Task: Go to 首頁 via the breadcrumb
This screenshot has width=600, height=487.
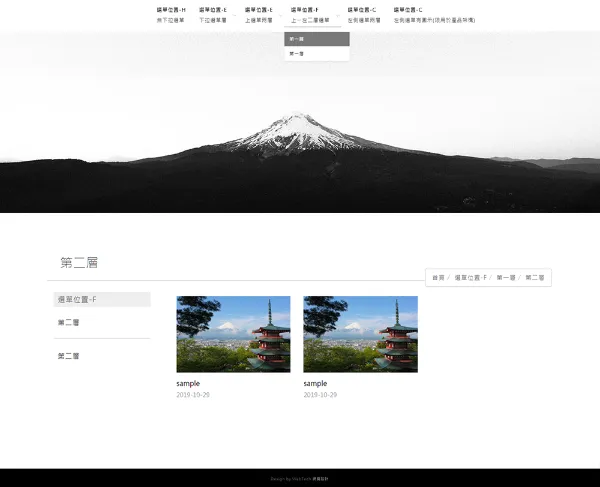Action: pyautogui.click(x=438, y=277)
